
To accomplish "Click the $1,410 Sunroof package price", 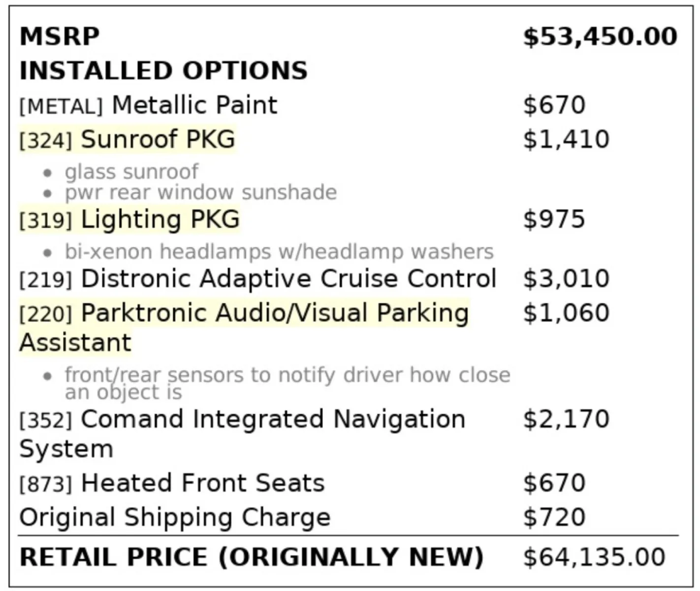I will 566,139.
